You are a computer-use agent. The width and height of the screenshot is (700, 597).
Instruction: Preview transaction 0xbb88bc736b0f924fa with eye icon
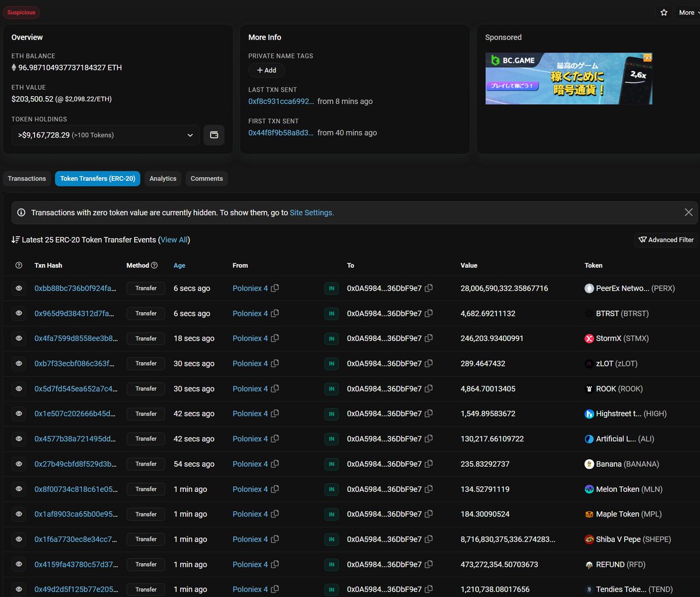click(19, 288)
